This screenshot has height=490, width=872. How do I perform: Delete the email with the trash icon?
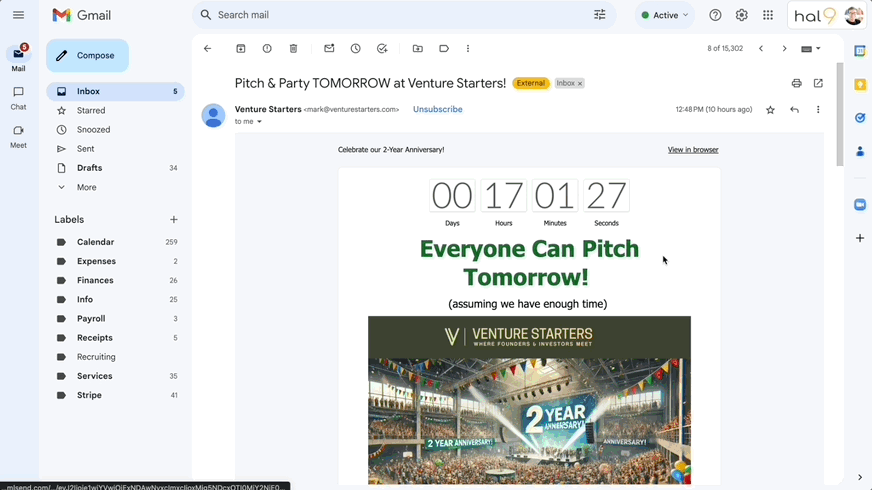pyautogui.click(x=293, y=48)
